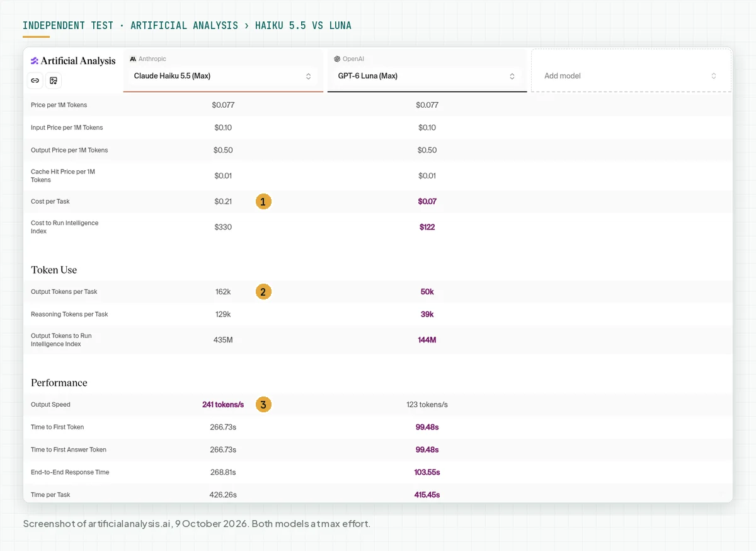
Task: Click the End-to-End Response Time label
Action: coord(70,473)
